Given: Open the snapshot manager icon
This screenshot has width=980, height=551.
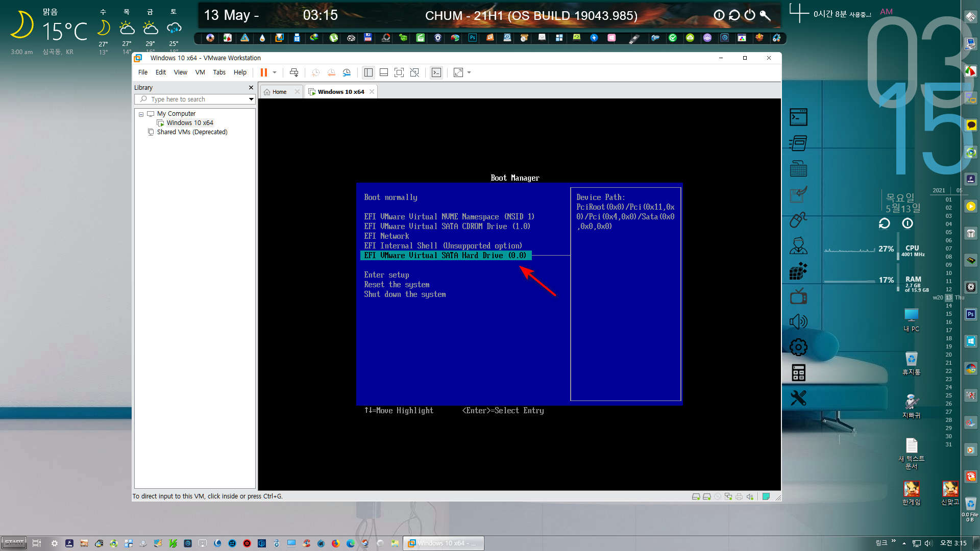Looking at the screenshot, I should 347,72.
